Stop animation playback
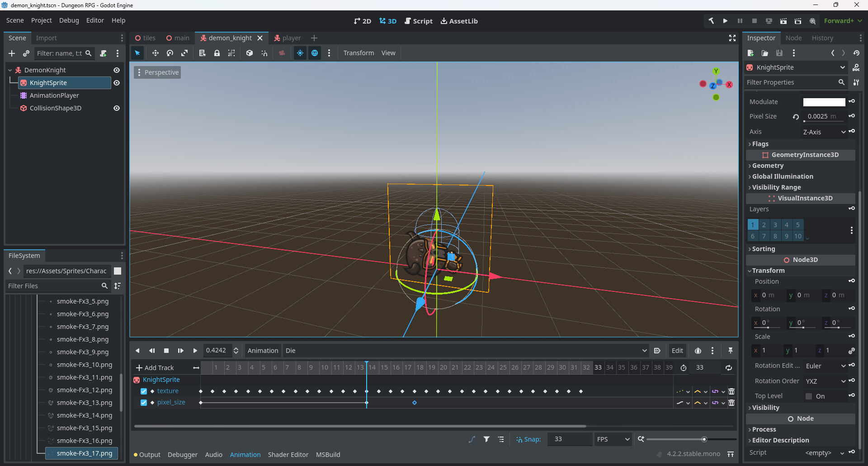Image resolution: width=868 pixels, height=466 pixels. (166, 351)
